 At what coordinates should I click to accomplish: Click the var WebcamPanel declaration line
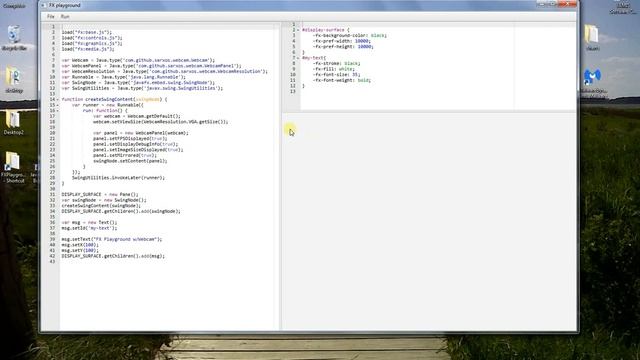click(x=151, y=66)
